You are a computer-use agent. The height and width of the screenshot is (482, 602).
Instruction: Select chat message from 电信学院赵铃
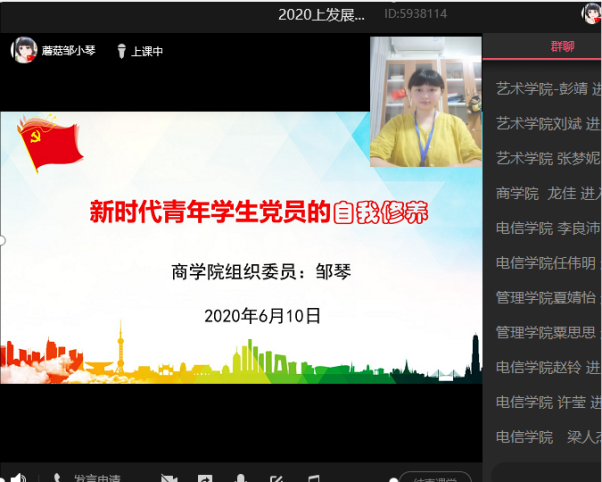coord(549,368)
